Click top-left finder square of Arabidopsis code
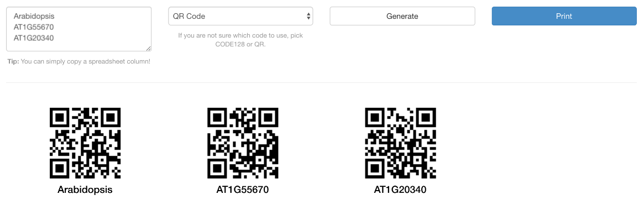The width and height of the screenshot is (644, 205). 60,118
